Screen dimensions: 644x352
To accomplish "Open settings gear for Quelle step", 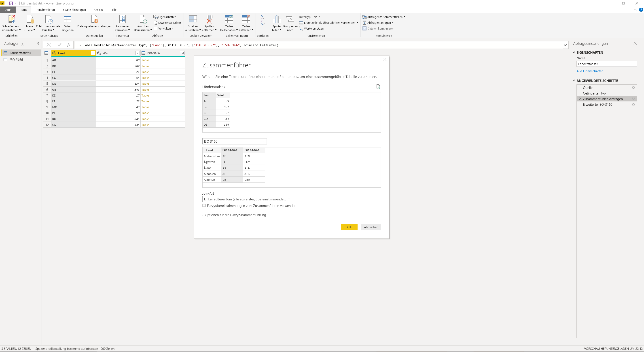I will 633,88.
